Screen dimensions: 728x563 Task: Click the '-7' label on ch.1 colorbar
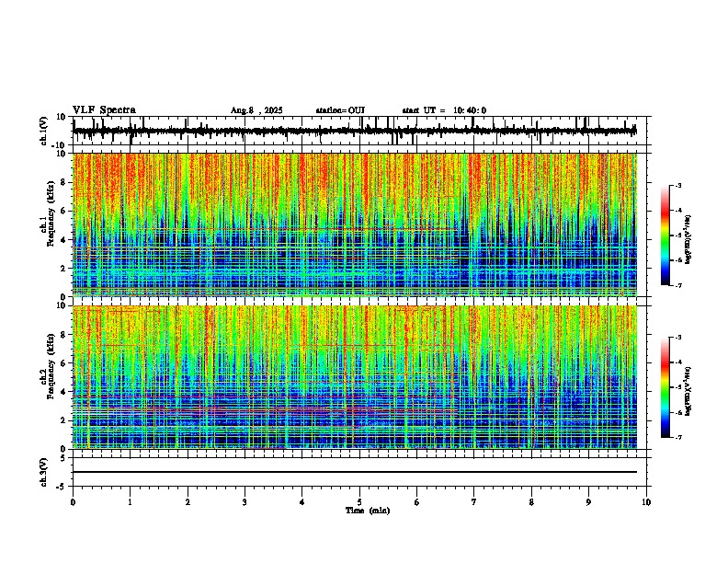pos(678,285)
